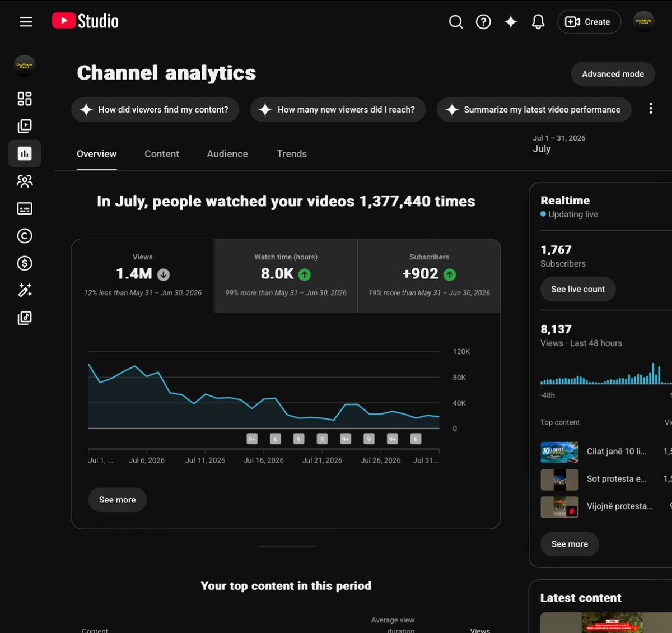The width and height of the screenshot is (672, 633).
Task: Click the 'Cilat janë 10 li...' title text
Action: [x=616, y=452]
